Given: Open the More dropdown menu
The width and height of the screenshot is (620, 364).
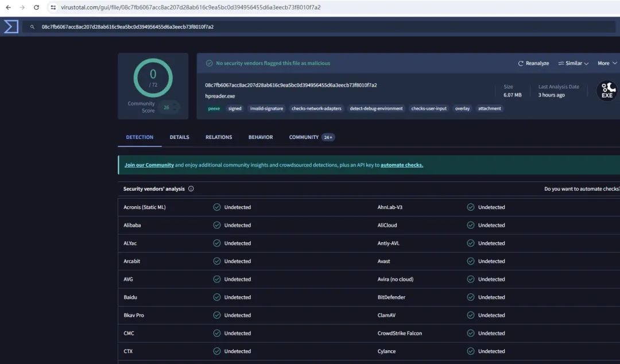Looking at the screenshot, I should 607,63.
